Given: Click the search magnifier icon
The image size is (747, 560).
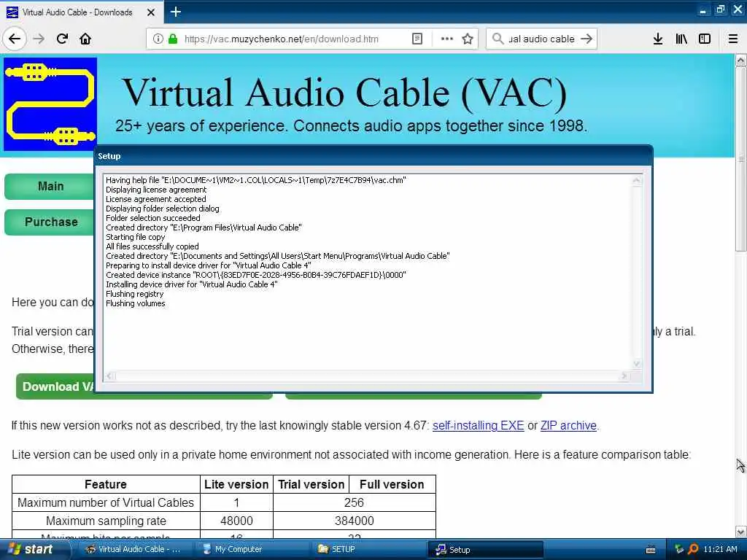Looking at the screenshot, I should coord(498,39).
